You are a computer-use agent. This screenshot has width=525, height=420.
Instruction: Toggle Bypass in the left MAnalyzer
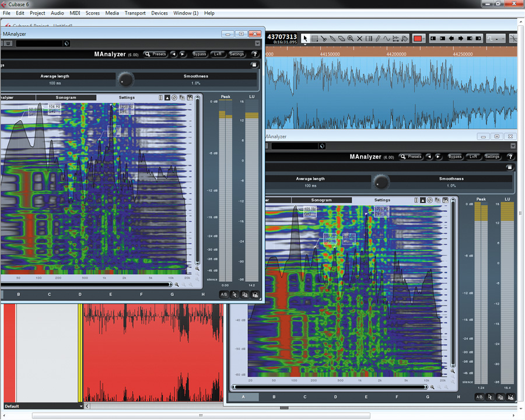199,54
